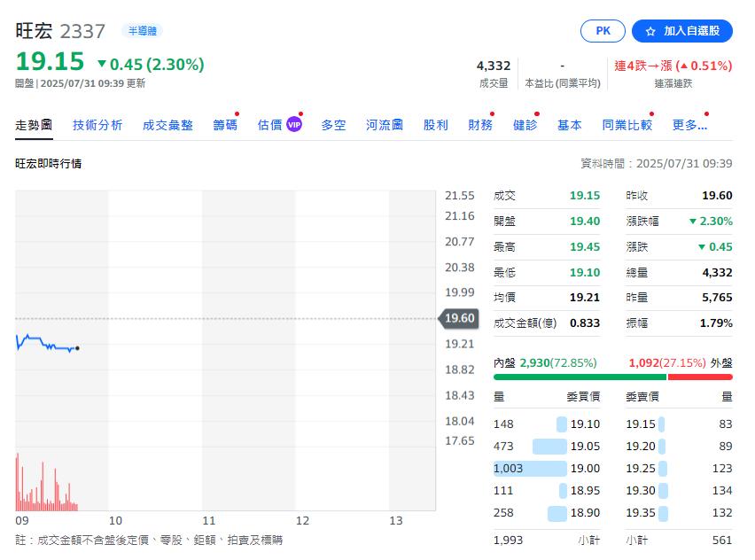Click bid price 18.90
Screen dimensions: 755x560
585,513
